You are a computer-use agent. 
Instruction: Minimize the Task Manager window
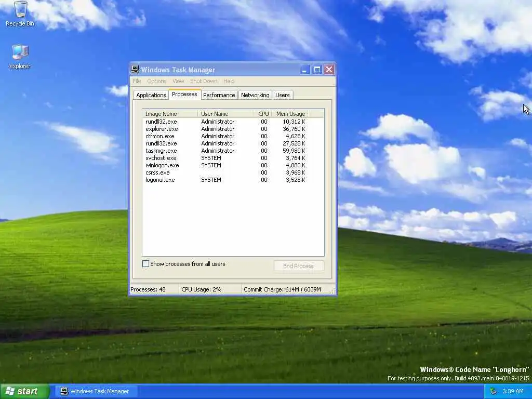click(304, 70)
